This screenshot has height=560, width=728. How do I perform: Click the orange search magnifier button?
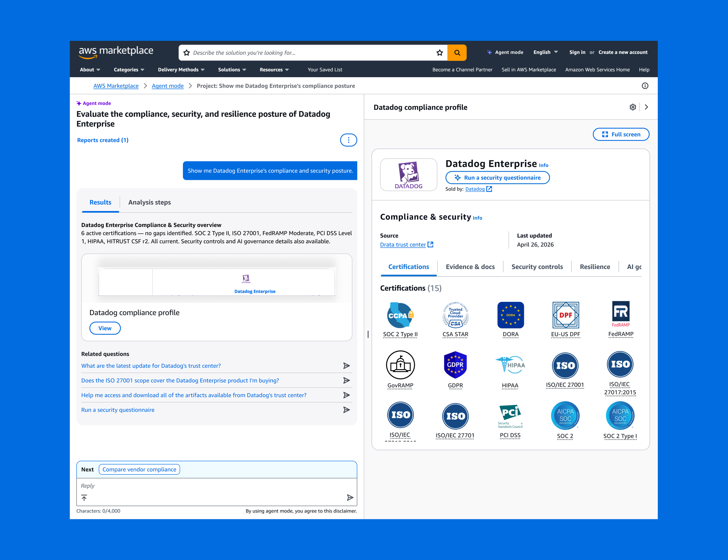(x=457, y=53)
